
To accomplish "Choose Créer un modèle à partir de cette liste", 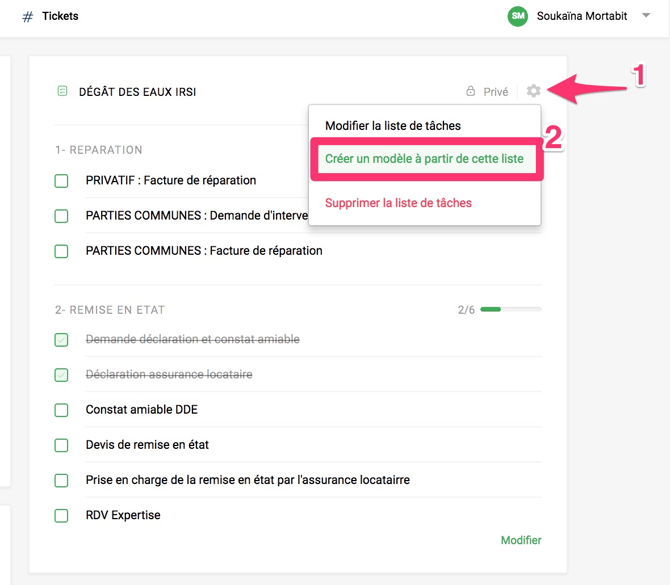I will [424, 159].
